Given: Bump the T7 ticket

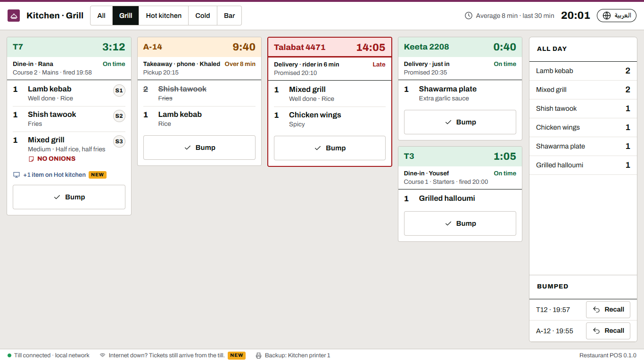Looking at the screenshot, I should (x=69, y=197).
